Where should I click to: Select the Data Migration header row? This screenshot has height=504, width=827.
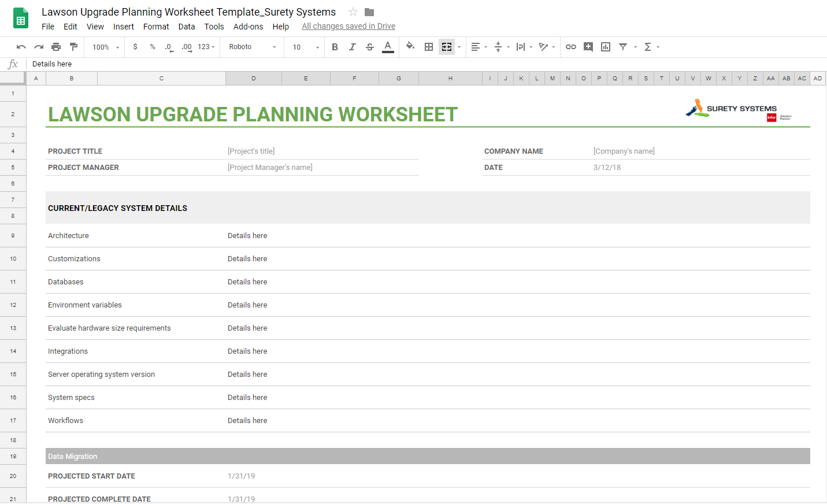(x=428, y=457)
